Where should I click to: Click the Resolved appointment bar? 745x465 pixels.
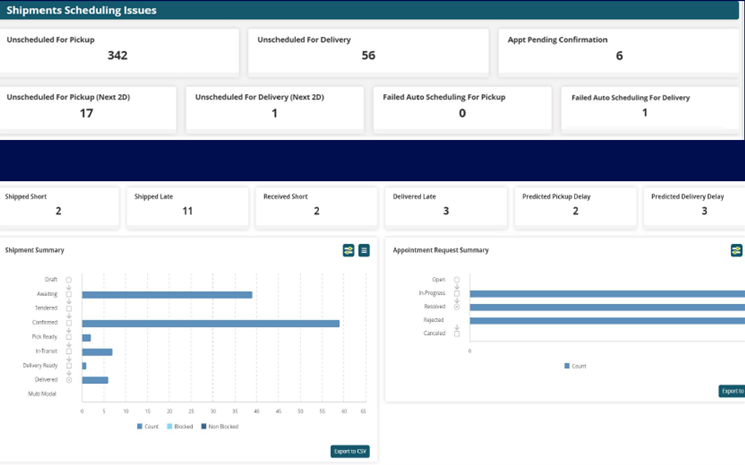tap(607, 307)
